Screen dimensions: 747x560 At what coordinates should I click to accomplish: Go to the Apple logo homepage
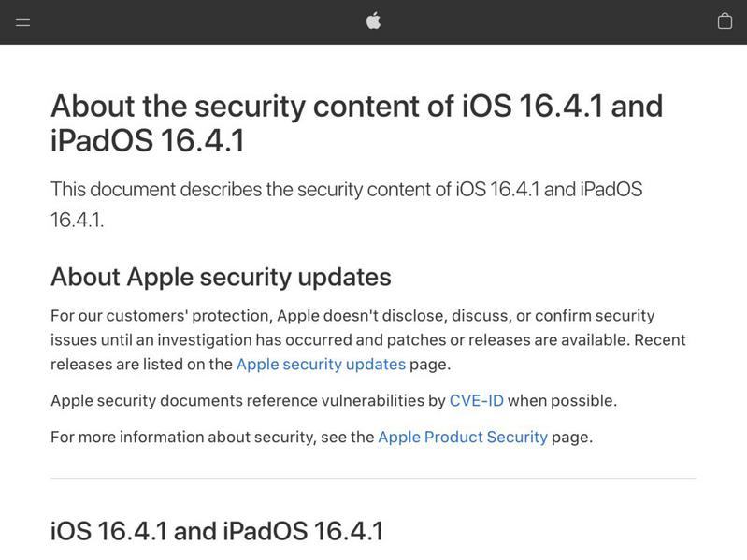point(374,22)
